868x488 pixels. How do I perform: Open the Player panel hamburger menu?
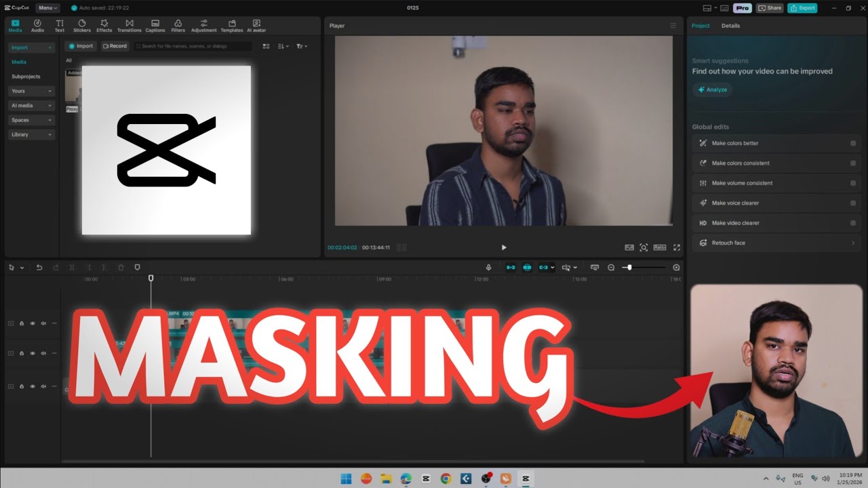coord(673,26)
